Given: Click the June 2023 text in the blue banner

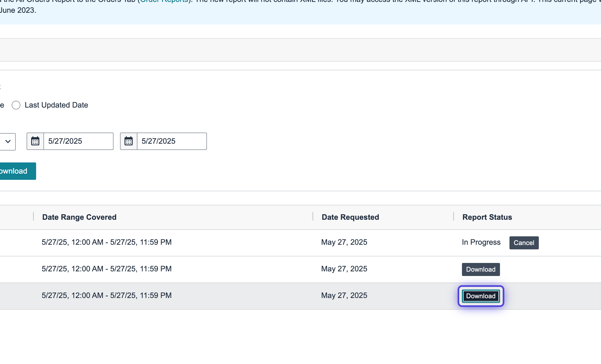Looking at the screenshot, I should [x=18, y=10].
